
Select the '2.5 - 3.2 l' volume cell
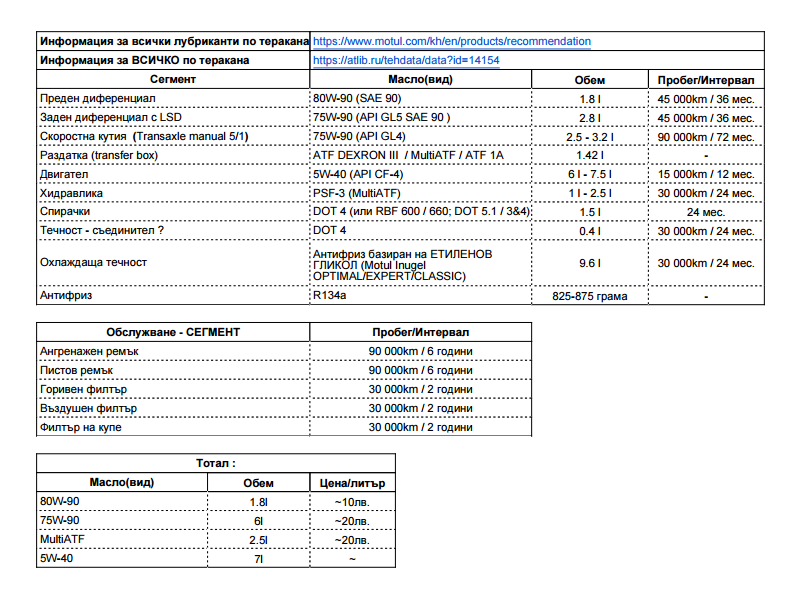590,137
